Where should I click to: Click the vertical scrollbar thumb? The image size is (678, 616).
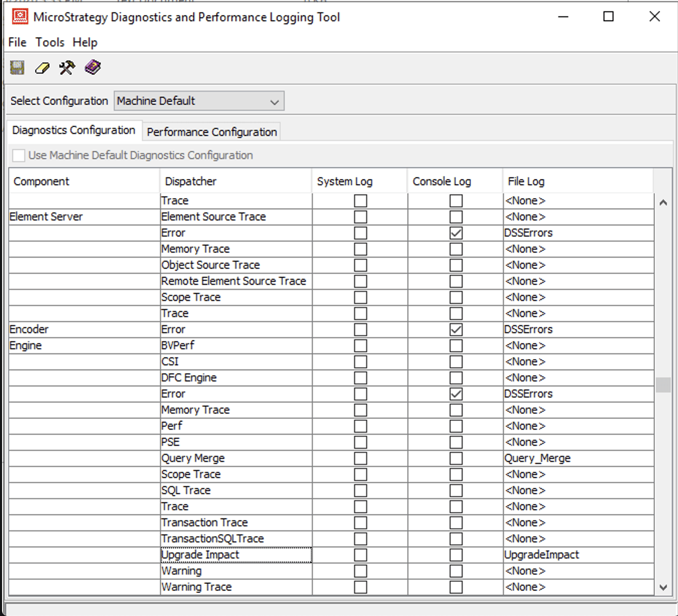(x=663, y=385)
